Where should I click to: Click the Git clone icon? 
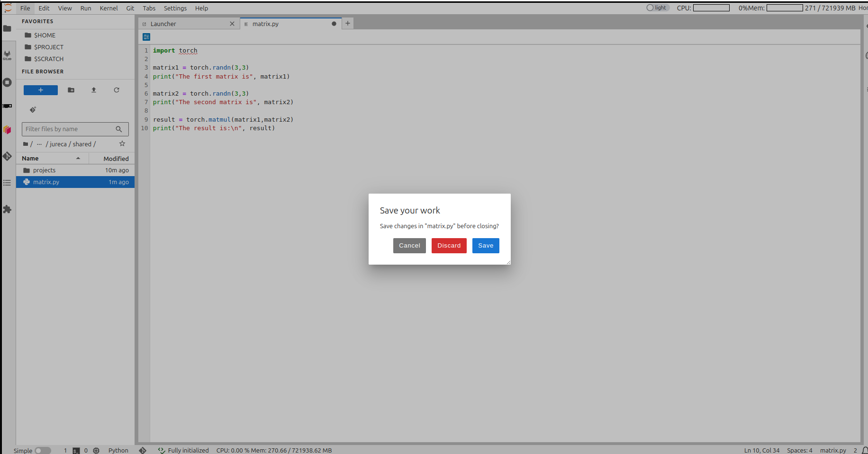[x=33, y=110]
